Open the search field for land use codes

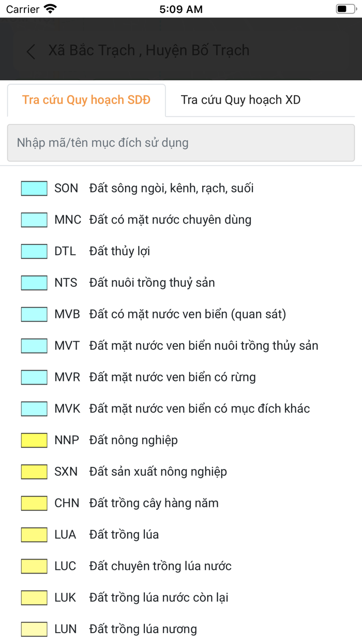pos(181,143)
